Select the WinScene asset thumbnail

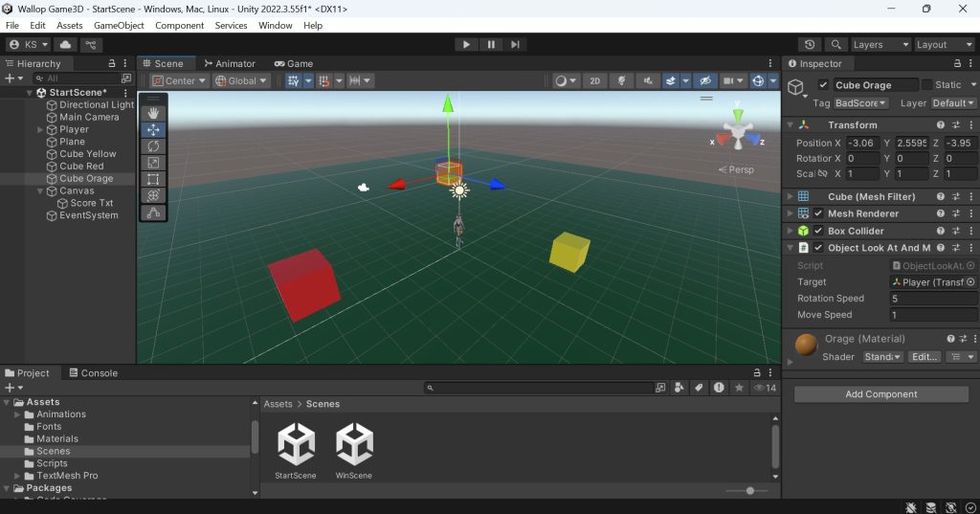click(x=354, y=451)
